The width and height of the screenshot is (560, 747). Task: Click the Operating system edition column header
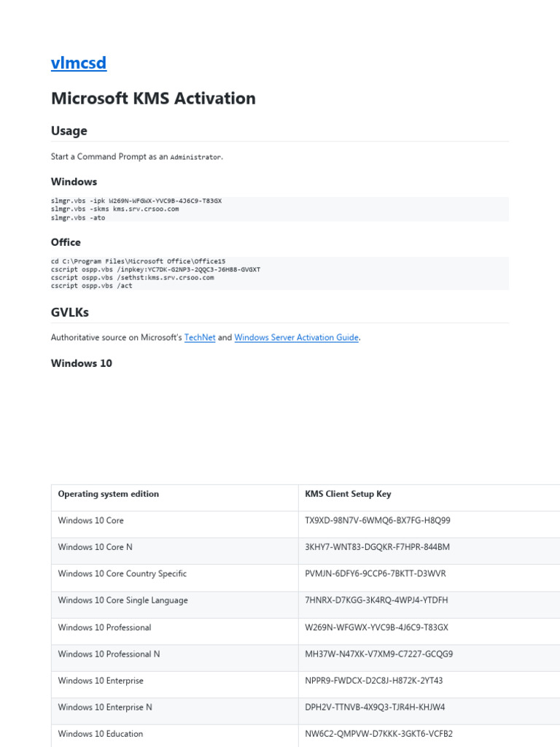point(109,494)
